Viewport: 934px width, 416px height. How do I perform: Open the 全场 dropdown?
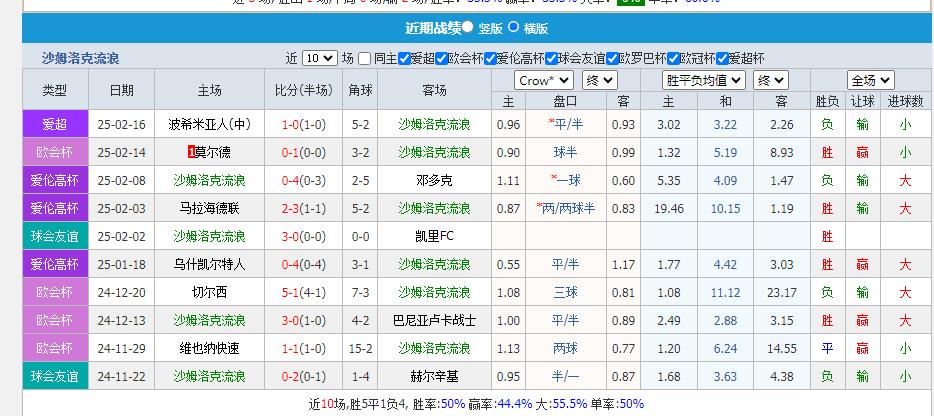[x=870, y=80]
